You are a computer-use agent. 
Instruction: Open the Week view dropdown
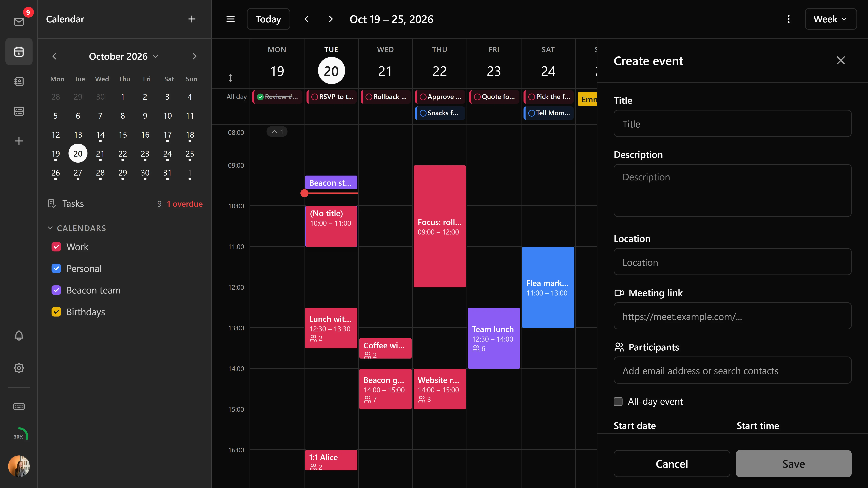[x=831, y=19]
